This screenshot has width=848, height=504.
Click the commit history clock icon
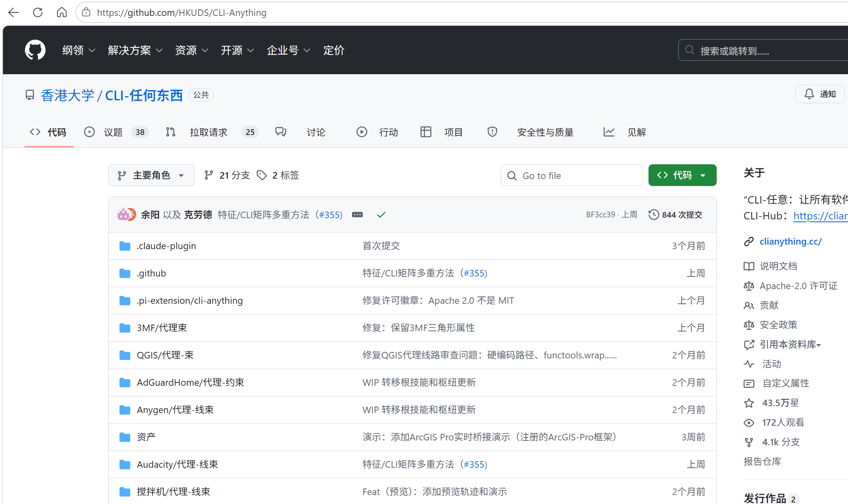pos(653,214)
